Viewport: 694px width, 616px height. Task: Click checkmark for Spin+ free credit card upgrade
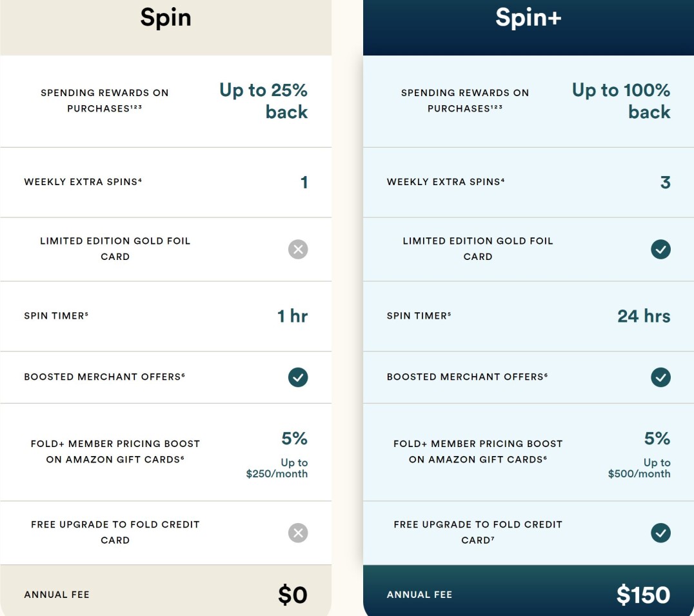pyautogui.click(x=660, y=532)
